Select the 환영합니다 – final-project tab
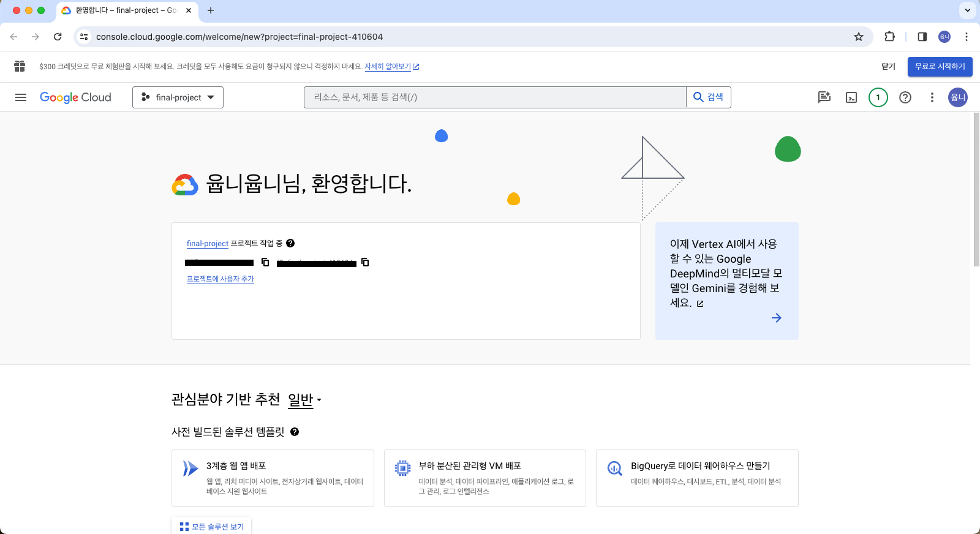This screenshot has width=980, height=534. pyautogui.click(x=126, y=10)
